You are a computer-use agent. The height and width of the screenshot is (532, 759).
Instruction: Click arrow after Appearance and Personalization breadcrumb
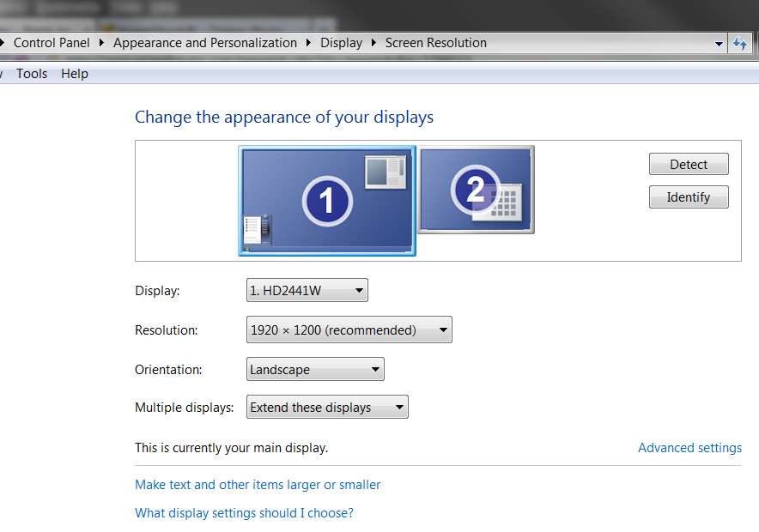click(308, 43)
